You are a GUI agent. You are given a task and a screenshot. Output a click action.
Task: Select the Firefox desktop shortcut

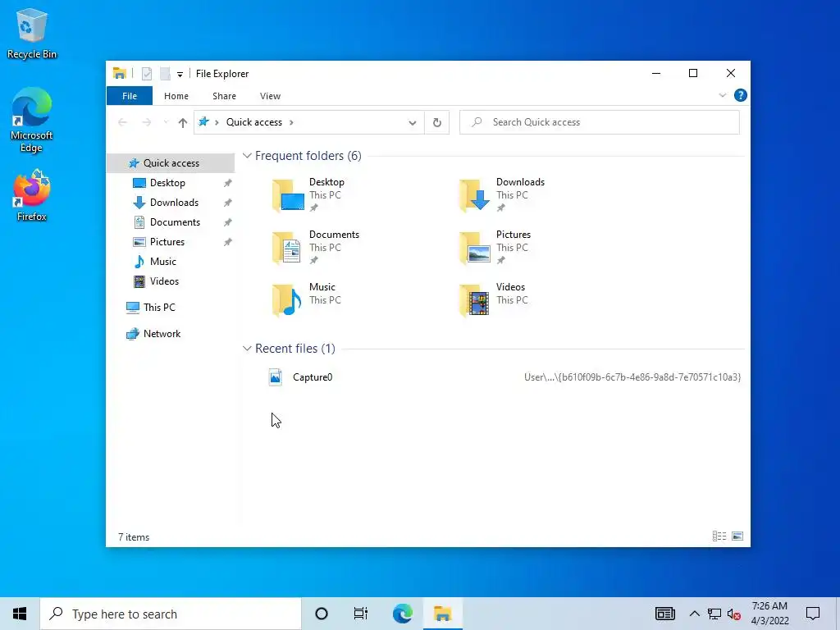pos(32,195)
